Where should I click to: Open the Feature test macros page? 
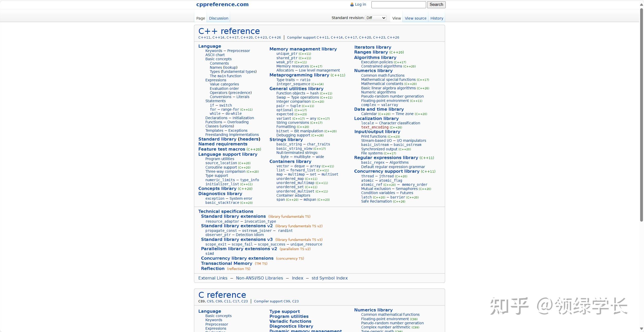(222, 149)
